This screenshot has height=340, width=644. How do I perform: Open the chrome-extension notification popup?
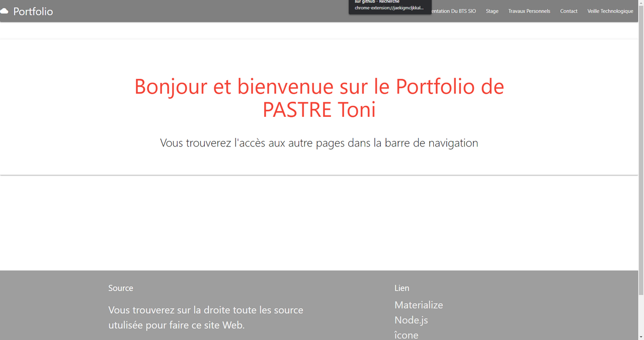click(x=390, y=7)
